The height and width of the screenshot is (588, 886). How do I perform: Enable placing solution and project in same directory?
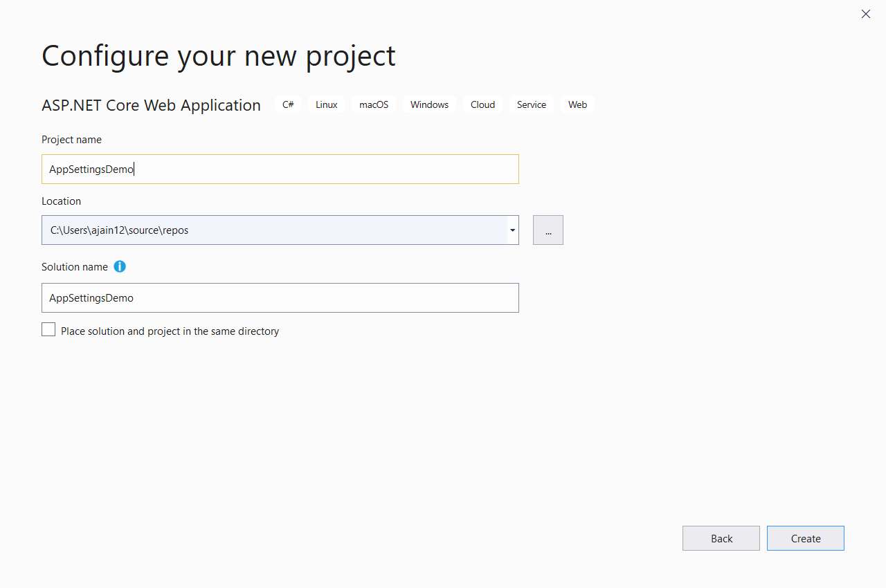tap(48, 329)
